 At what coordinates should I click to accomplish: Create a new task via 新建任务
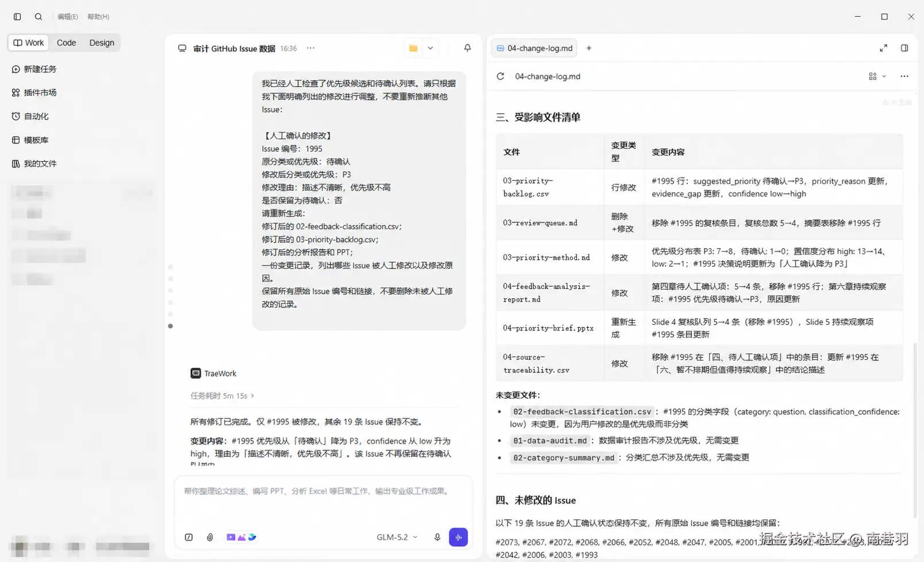(x=34, y=69)
